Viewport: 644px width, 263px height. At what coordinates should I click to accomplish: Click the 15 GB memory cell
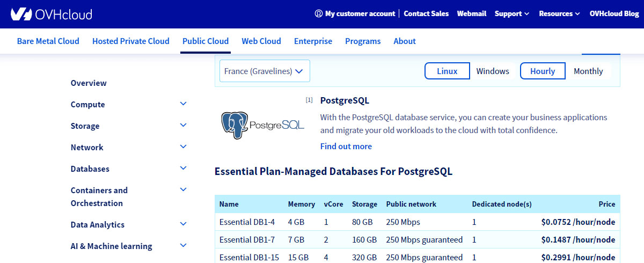[x=298, y=257]
